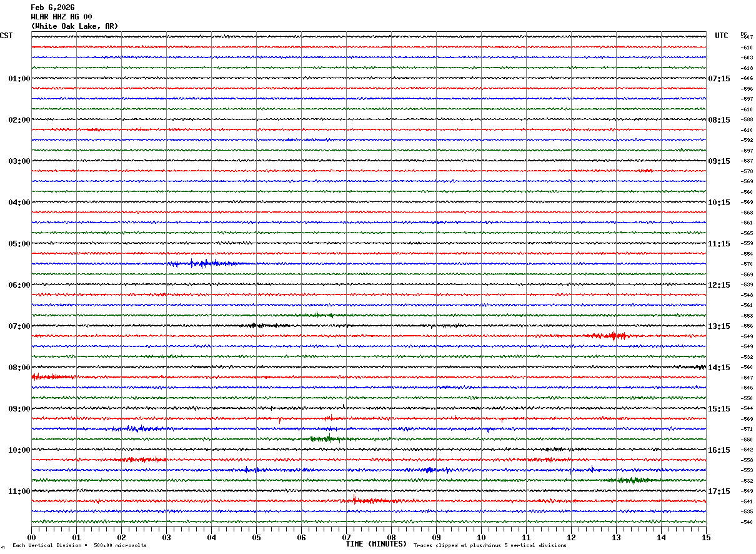The width and height of the screenshot is (756, 554).
Task: Click minute 00 on the time axis
Action: click(x=31, y=537)
